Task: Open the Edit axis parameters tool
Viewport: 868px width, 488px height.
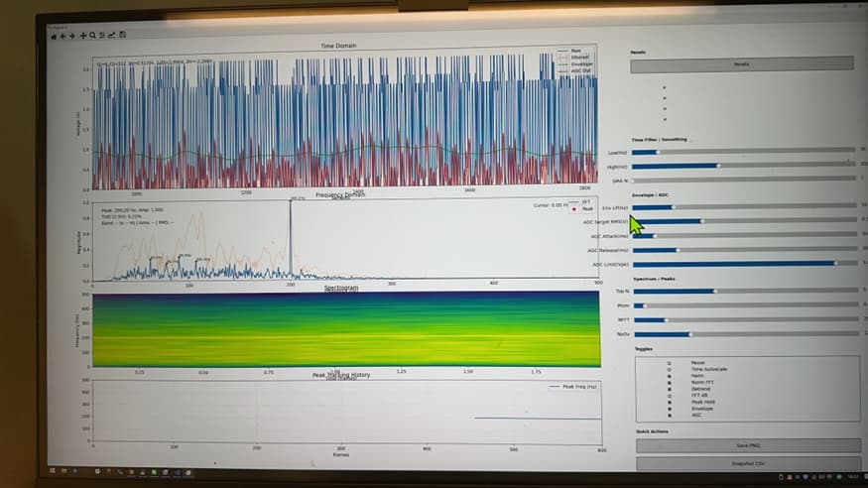Action: click(x=112, y=35)
